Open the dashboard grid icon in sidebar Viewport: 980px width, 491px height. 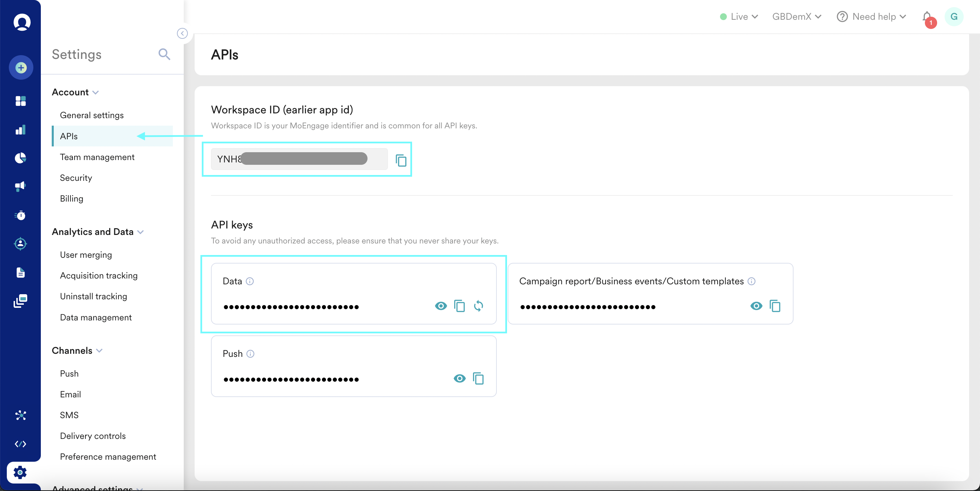20,101
